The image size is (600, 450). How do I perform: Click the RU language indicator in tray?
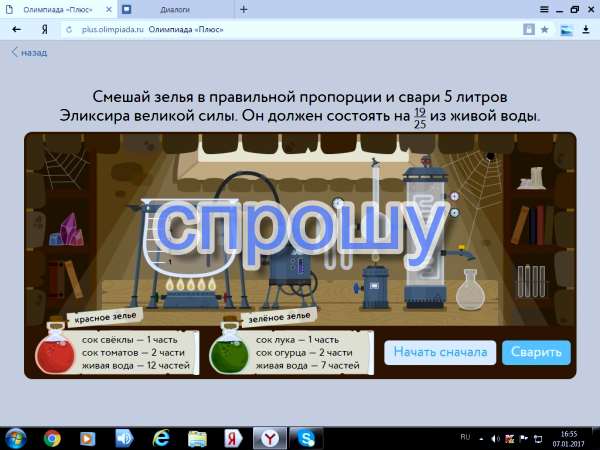[464, 438]
